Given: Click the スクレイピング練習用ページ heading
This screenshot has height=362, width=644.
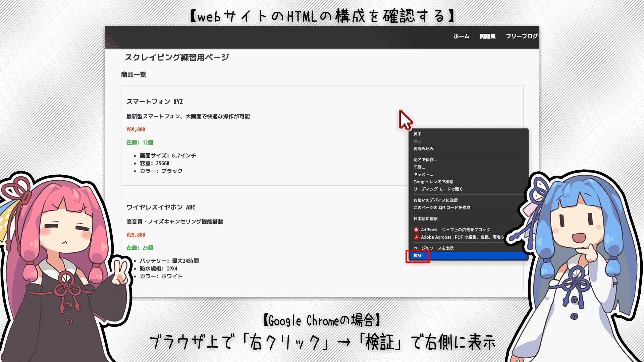Looking at the screenshot, I should pos(177,57).
